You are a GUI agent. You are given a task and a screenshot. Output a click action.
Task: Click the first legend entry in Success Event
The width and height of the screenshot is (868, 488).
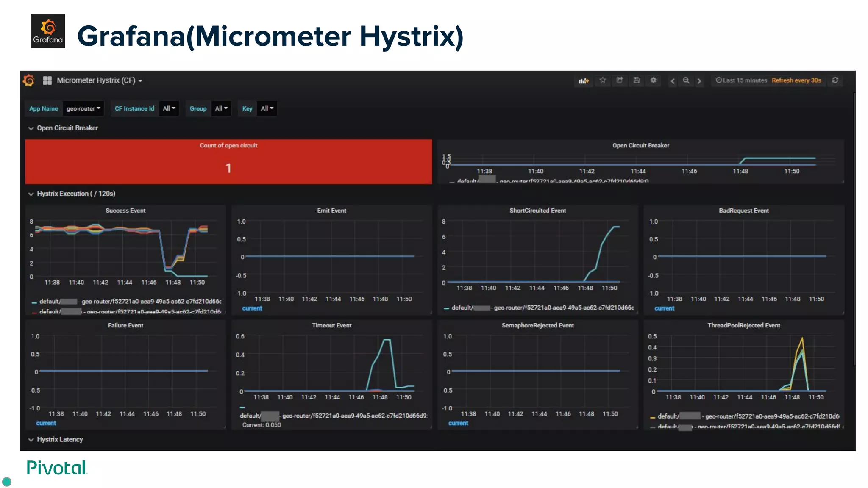pos(127,301)
